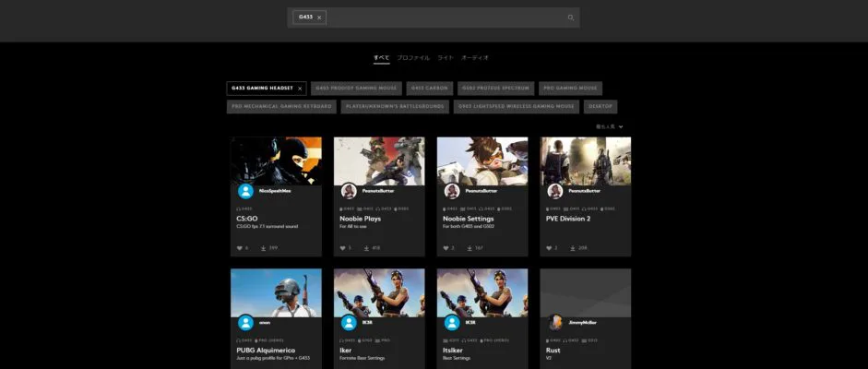Click the search magnifier icon
Screen dimensions: 868x369
pyautogui.click(x=571, y=18)
